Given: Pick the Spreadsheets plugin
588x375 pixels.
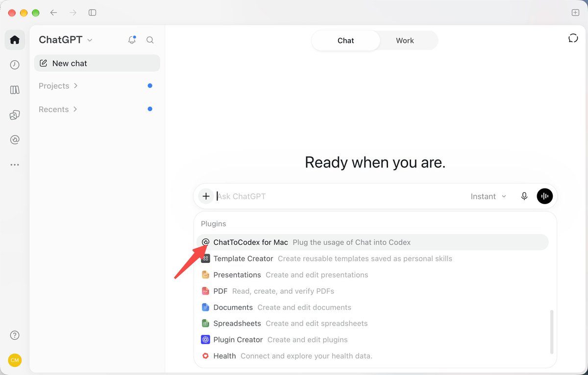Looking at the screenshot, I should pos(372,324).
